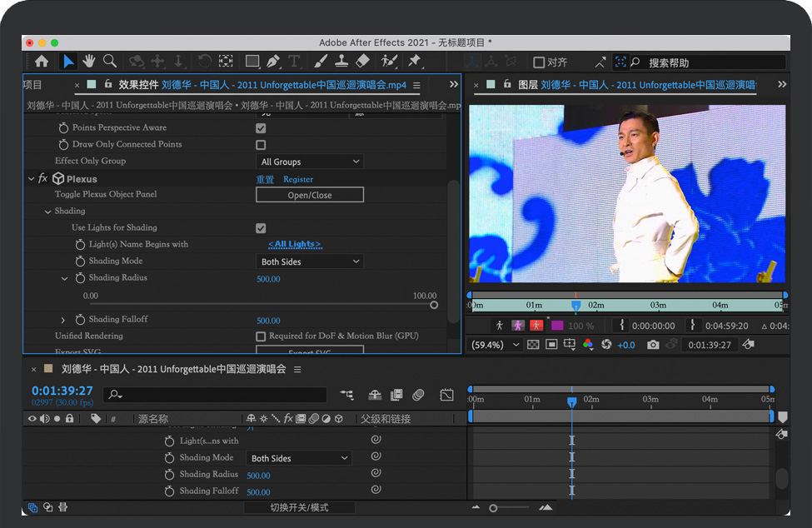Select the Eraser tool
This screenshot has width=812, height=528.
tap(362, 62)
